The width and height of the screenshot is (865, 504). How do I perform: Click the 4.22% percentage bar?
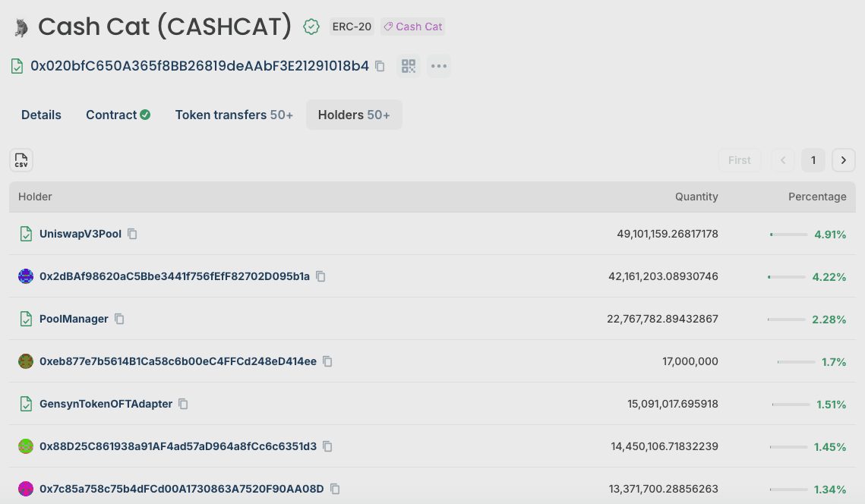(787, 277)
